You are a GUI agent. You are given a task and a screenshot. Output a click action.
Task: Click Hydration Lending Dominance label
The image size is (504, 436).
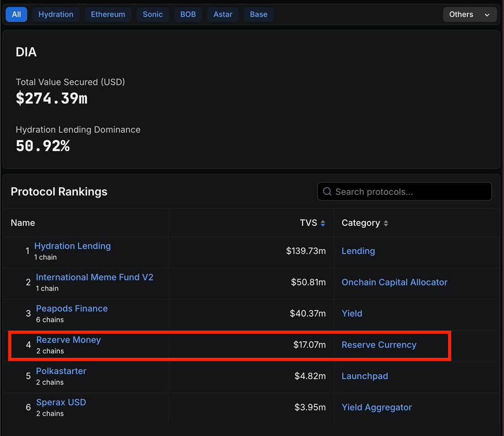pyautogui.click(x=78, y=129)
